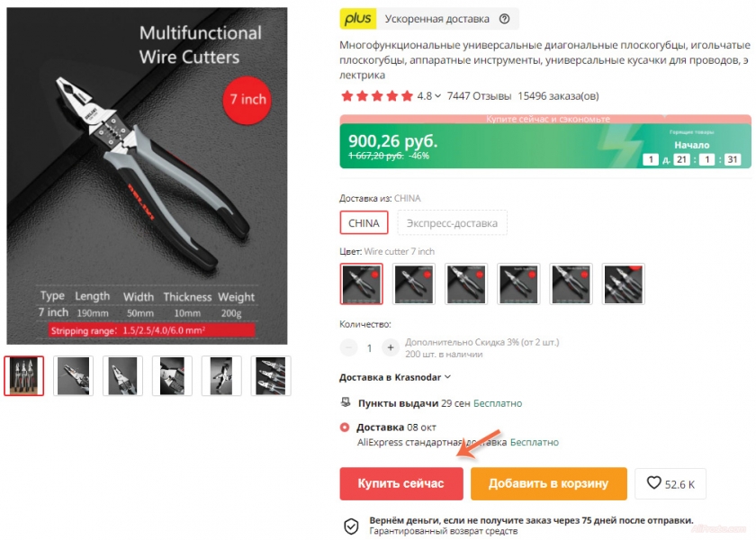Click the five-star rating icons

(x=377, y=96)
